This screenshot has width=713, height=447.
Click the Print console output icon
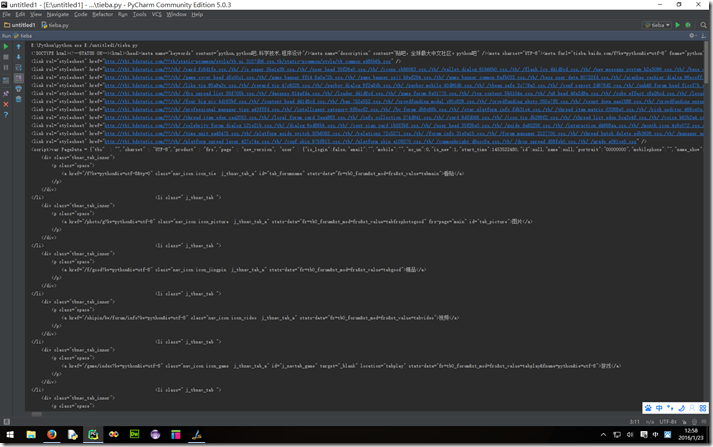(19, 89)
